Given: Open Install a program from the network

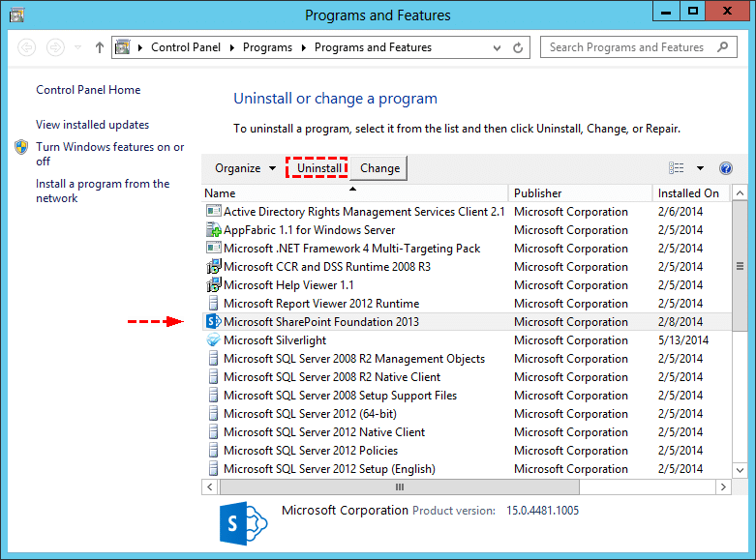Looking at the screenshot, I should click(103, 191).
